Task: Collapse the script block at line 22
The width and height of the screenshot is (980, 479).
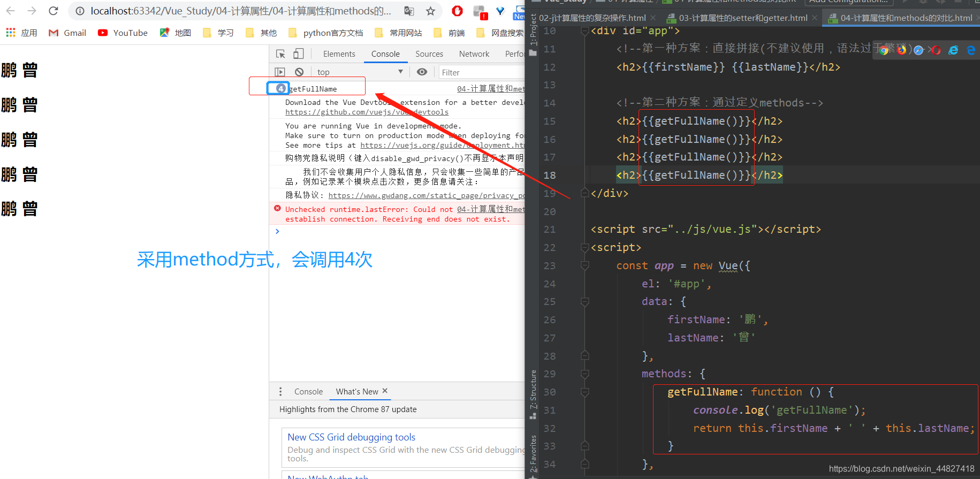Action: tap(585, 248)
